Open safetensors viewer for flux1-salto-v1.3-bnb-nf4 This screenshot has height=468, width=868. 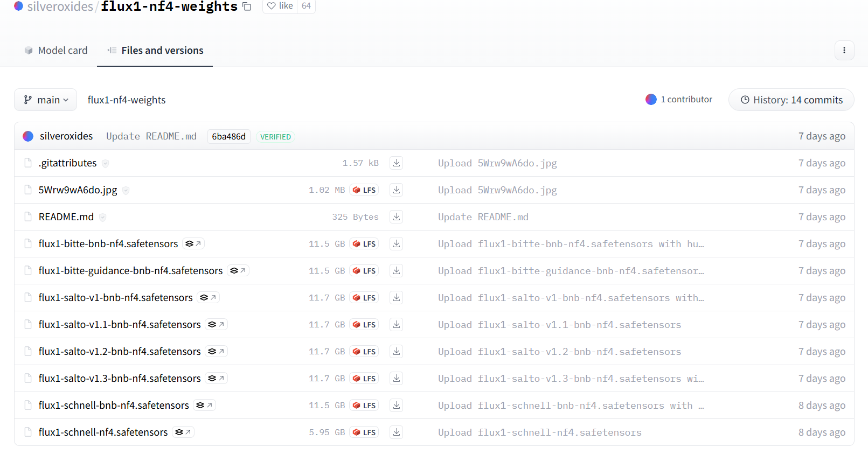(216, 379)
